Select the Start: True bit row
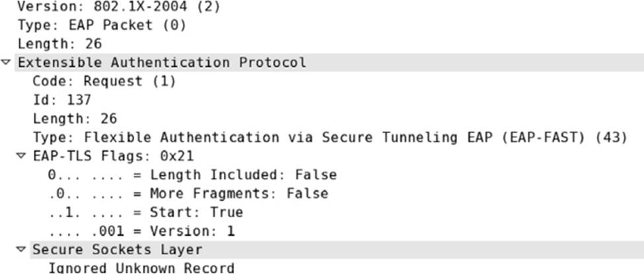Viewport: 644px width, 274px height. point(145,212)
